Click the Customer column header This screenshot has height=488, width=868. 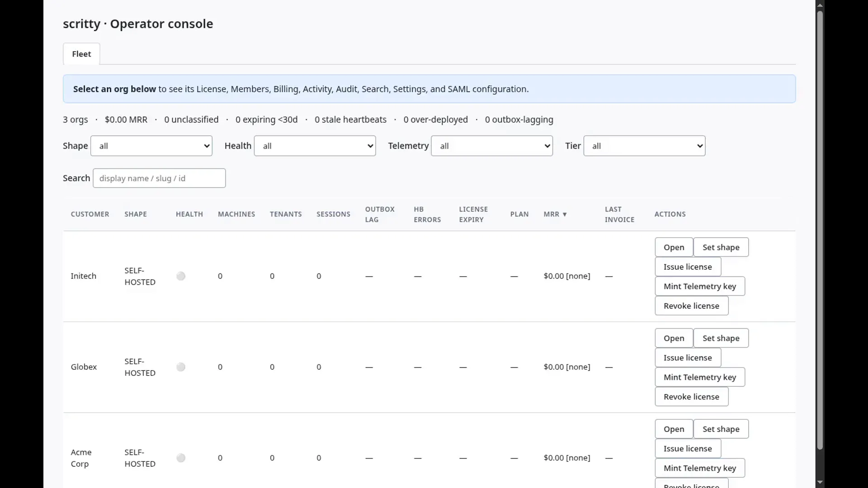point(90,214)
